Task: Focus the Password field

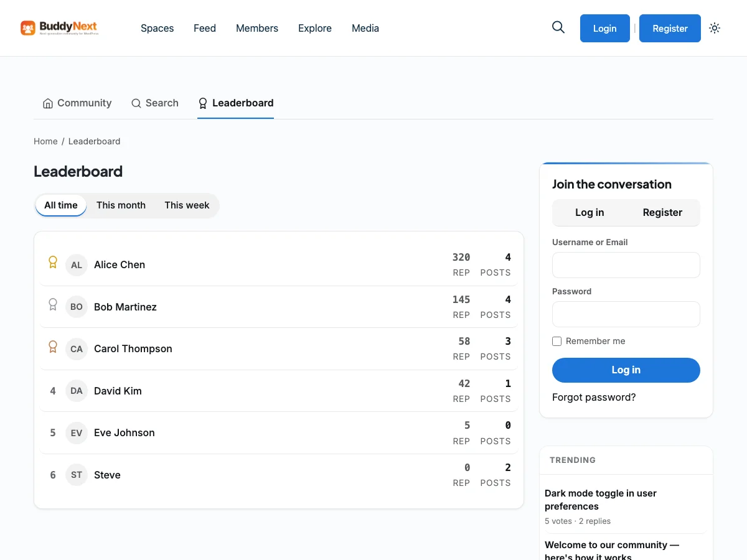Action: pyautogui.click(x=626, y=314)
